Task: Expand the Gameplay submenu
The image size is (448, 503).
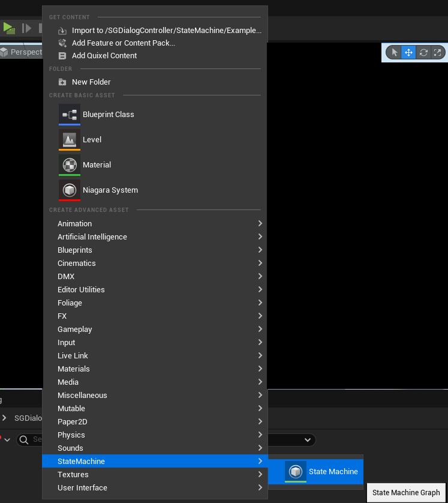Action: coord(155,329)
